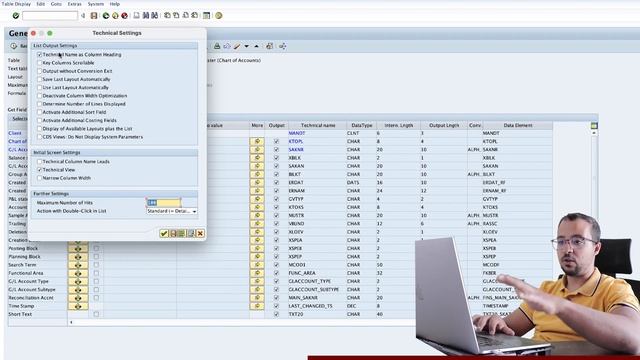Click the Print page icon in toolbar
This screenshot has height=360, width=640.
point(136,16)
